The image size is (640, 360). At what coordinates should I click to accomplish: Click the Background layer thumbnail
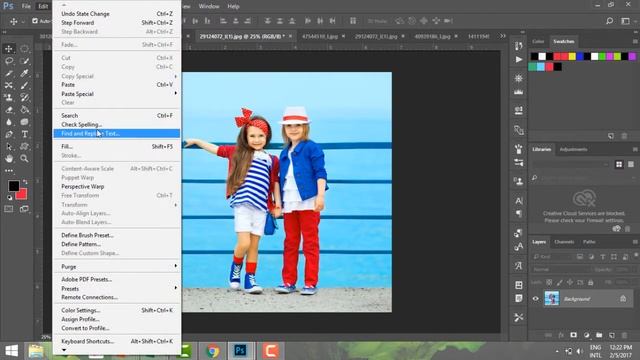(x=552, y=298)
